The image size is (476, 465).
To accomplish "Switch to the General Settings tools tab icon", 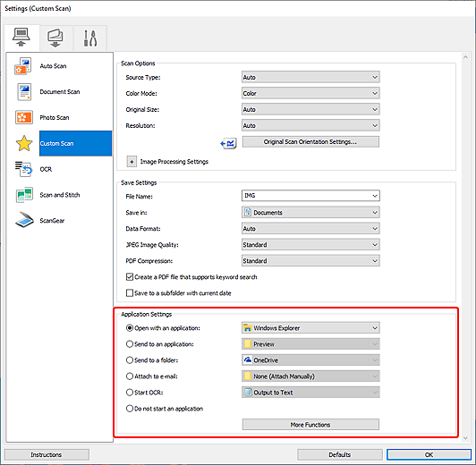I will (x=90, y=38).
